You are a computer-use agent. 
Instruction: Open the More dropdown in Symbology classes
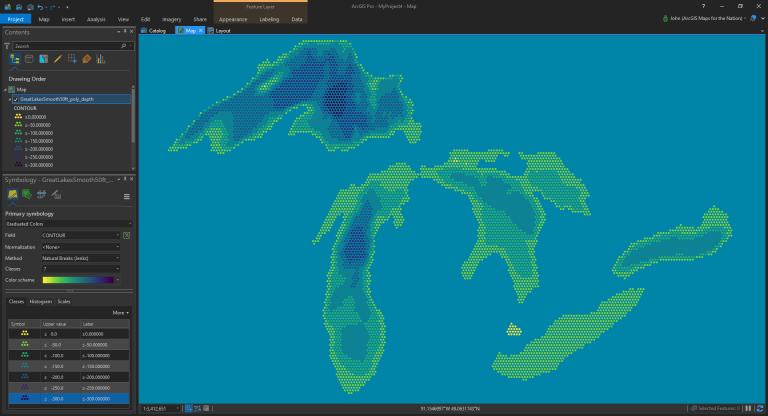tap(120, 313)
